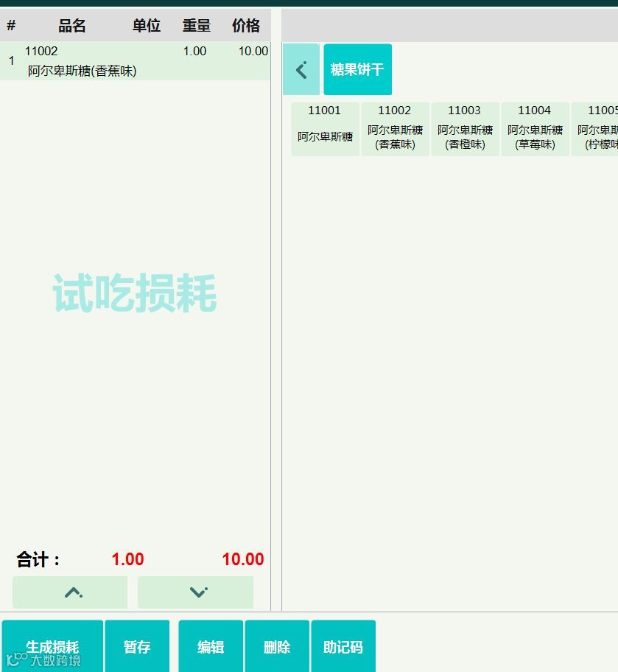Image resolution: width=618 pixels, height=672 pixels.
Task: Click the 删除 button
Action: click(277, 646)
